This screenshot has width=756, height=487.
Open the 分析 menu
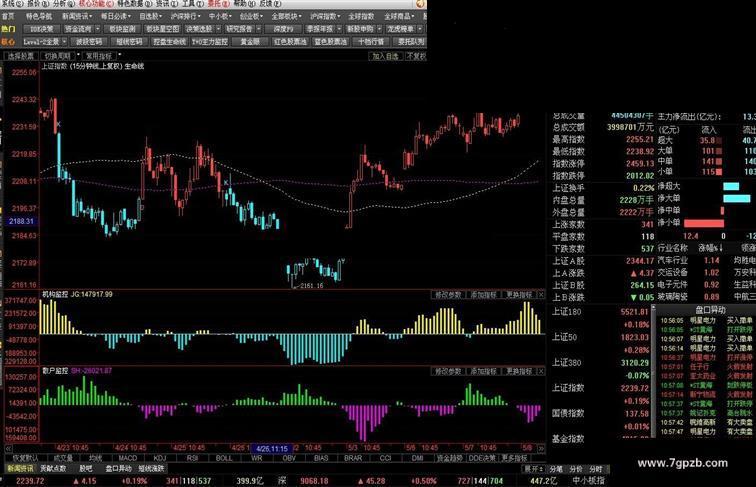coord(63,4)
